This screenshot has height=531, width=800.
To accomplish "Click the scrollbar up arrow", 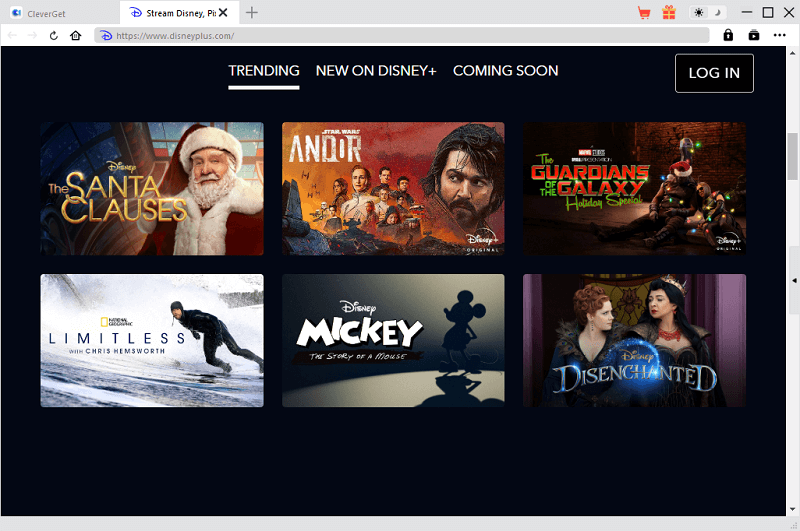I will [792, 53].
